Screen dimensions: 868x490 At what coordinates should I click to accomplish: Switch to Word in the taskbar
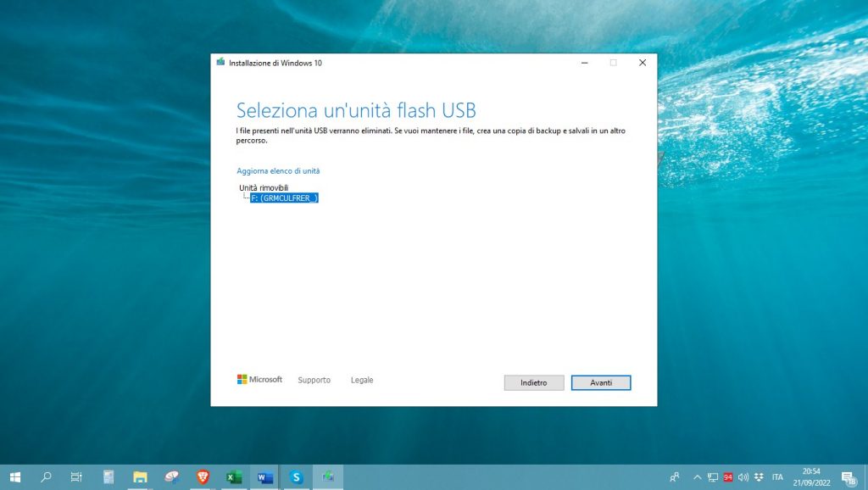[265, 477]
